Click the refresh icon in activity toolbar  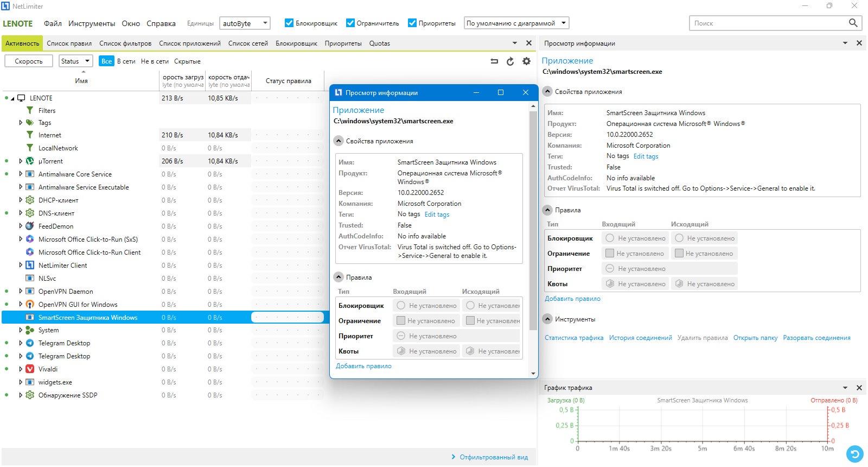510,61
